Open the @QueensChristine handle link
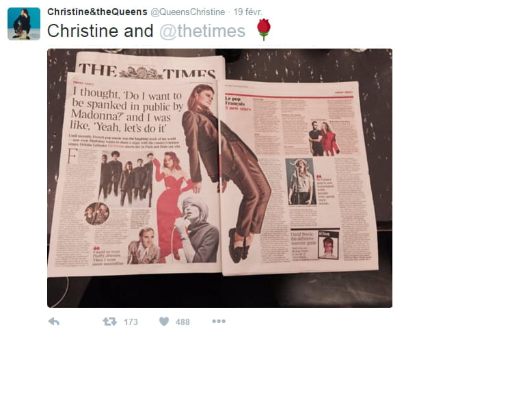This screenshot has width=525, height=420. click(x=187, y=12)
